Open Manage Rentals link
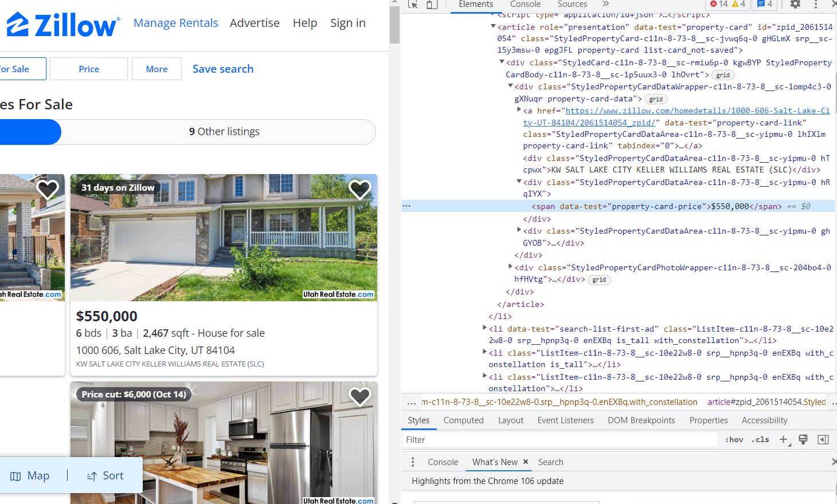Screen dimensions: 837x504 click(x=175, y=23)
